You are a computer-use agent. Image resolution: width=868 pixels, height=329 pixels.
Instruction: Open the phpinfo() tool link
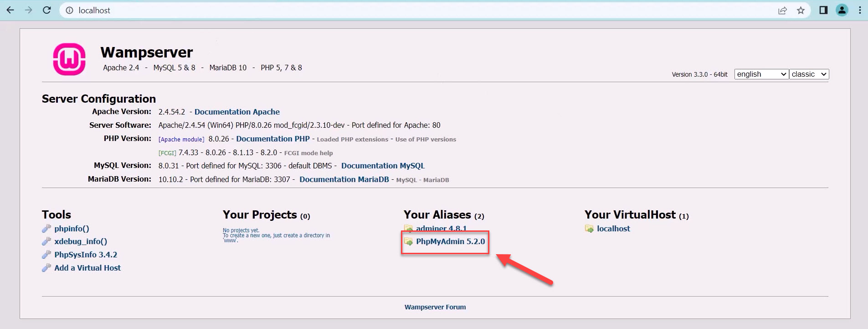72,229
